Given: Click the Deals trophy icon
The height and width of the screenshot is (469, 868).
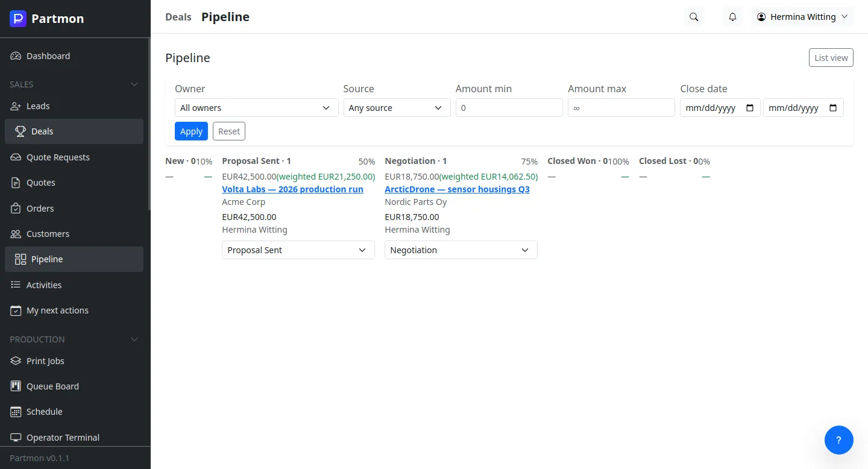Looking at the screenshot, I should (x=20, y=131).
